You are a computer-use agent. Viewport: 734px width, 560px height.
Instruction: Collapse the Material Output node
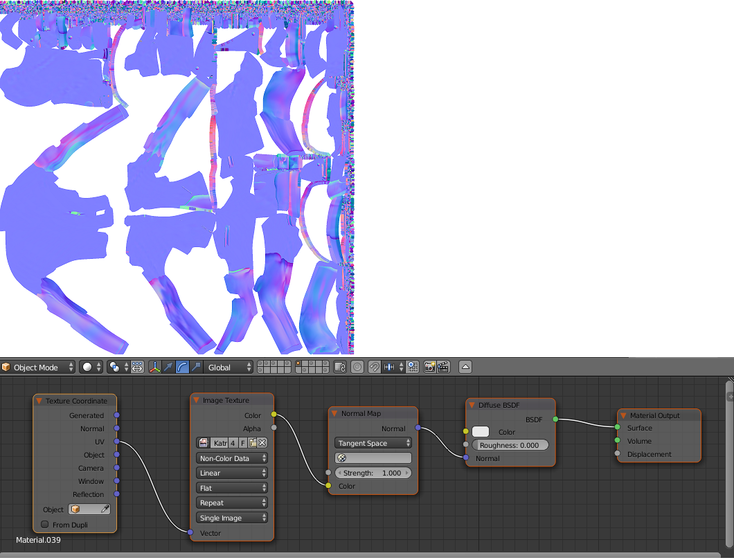623,415
